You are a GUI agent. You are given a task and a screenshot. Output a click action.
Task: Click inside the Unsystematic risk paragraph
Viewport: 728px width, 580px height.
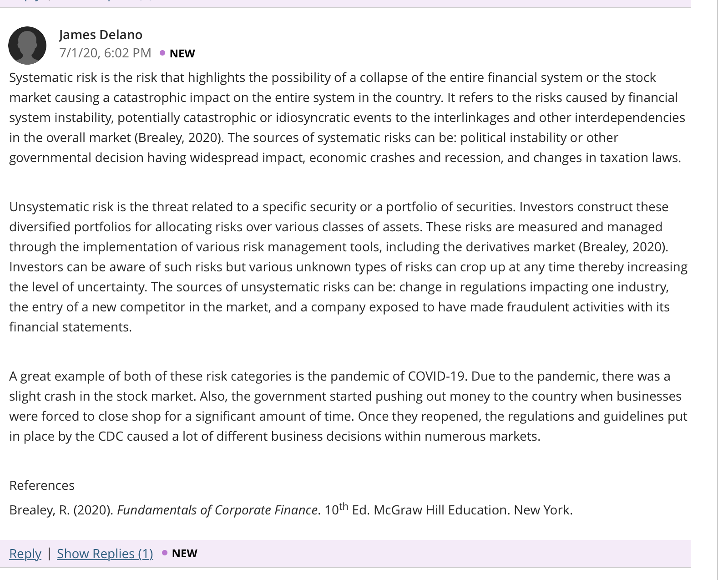[x=348, y=267]
